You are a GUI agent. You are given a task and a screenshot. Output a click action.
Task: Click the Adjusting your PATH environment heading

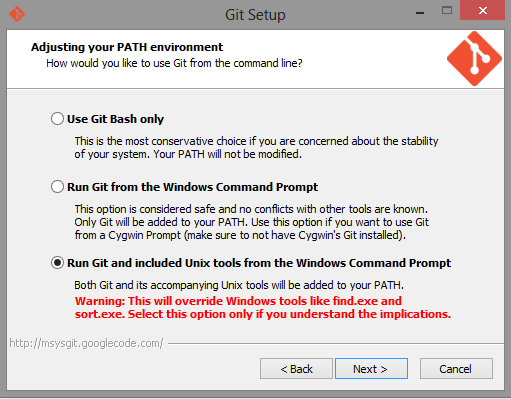coord(127,47)
